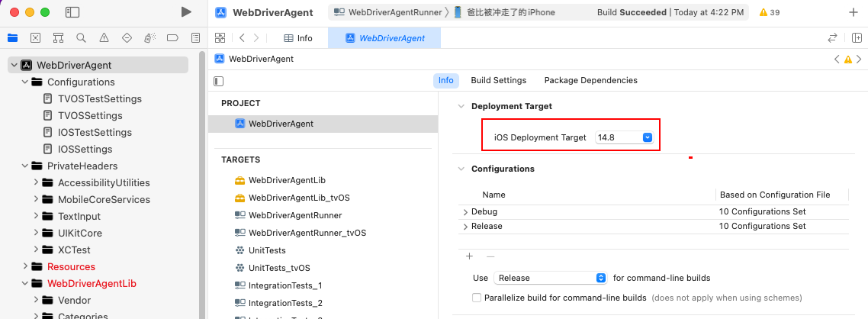This screenshot has width=868, height=319.
Task: Add editor on right
Action: [857, 37]
